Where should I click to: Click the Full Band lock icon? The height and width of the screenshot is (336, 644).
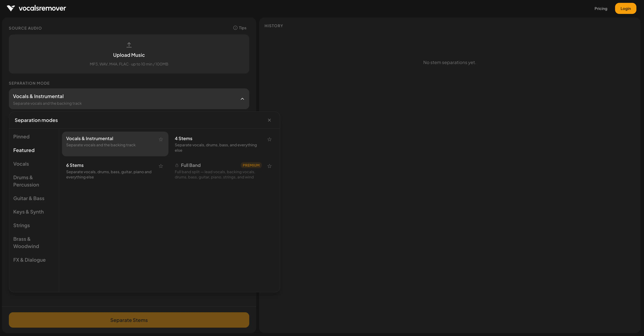click(177, 165)
